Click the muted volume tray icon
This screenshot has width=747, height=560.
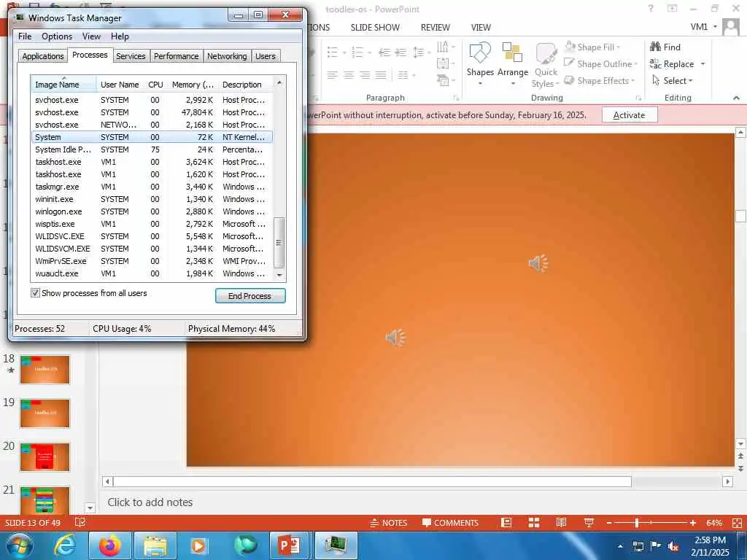tap(673, 546)
